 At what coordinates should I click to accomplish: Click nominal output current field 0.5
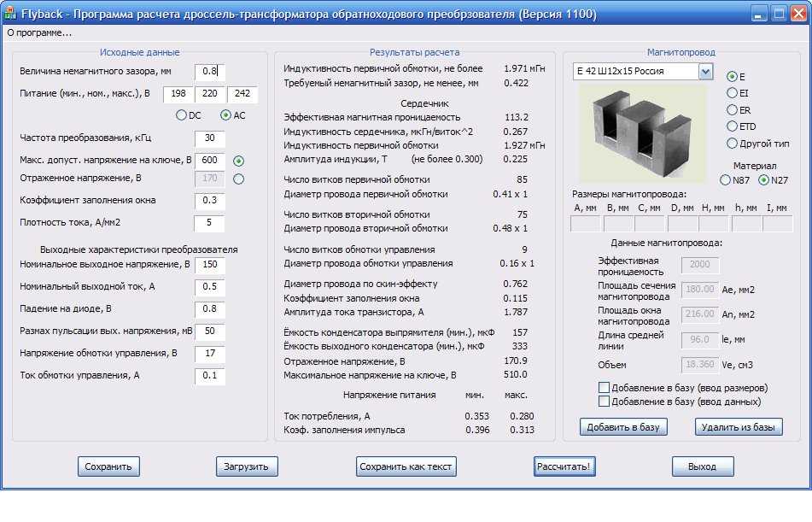point(210,287)
